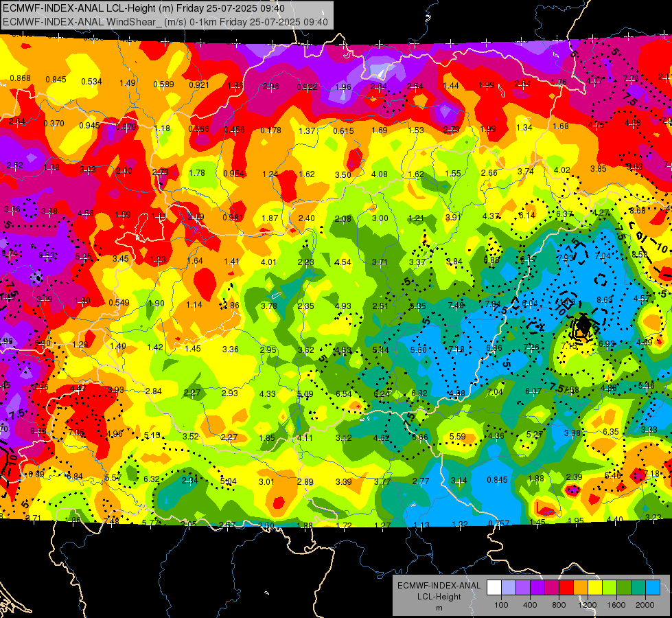Click the wind shear value 0.549

pos(119,302)
